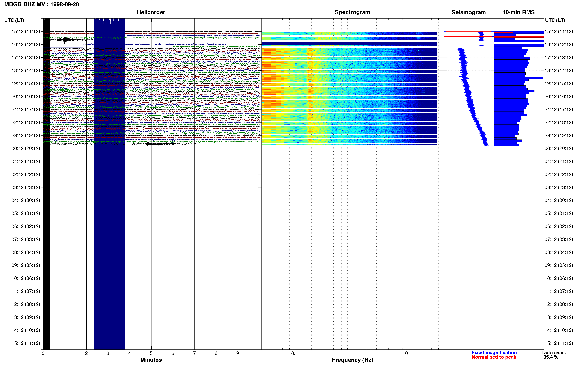Click right time label '19:12 (15:12)'
This screenshot has width=588, height=368.
559,83
